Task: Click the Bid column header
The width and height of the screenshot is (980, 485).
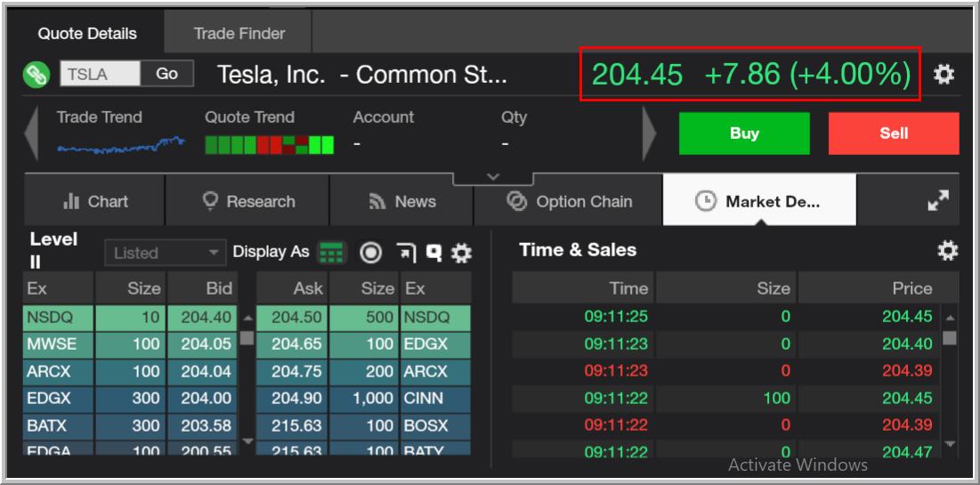Action: click(x=203, y=287)
